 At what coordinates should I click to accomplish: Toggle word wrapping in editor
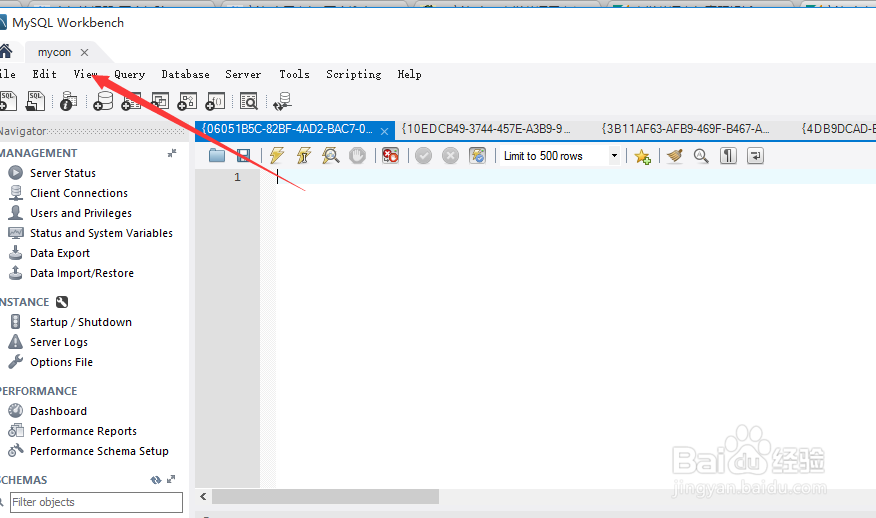point(755,155)
